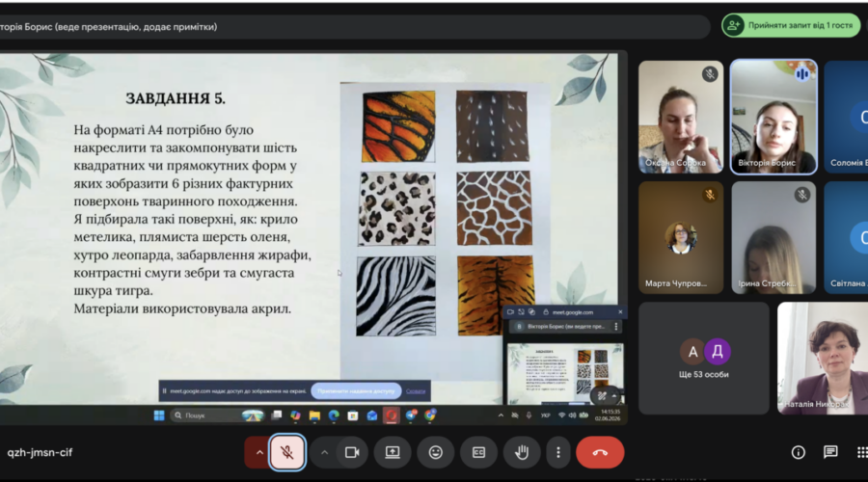Expand hidden tray icons chevron

point(501,415)
